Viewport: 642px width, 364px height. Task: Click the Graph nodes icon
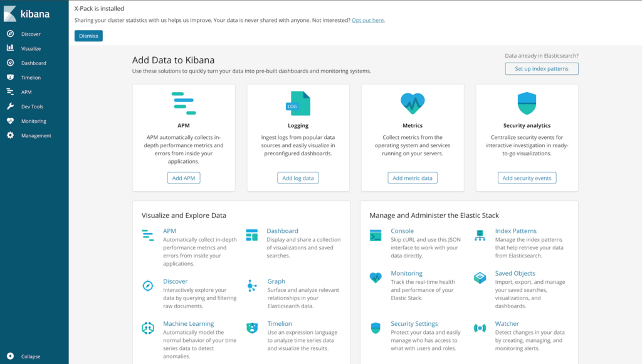(252, 286)
